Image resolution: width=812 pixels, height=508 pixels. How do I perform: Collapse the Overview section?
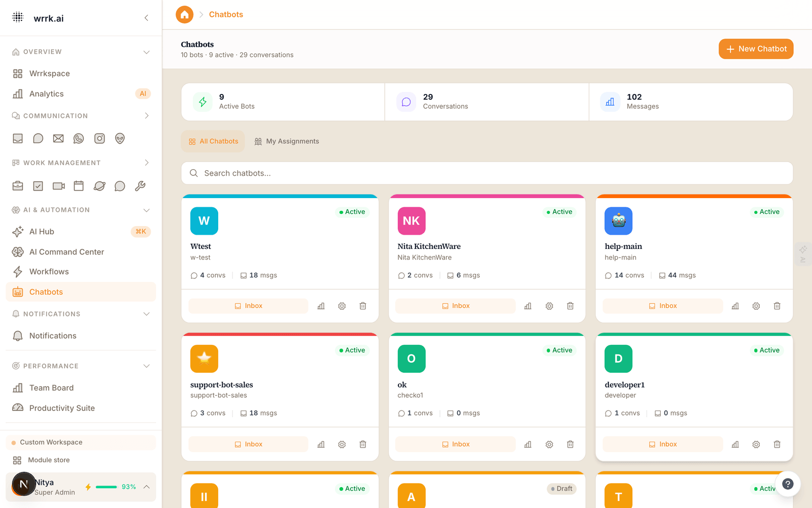click(146, 52)
